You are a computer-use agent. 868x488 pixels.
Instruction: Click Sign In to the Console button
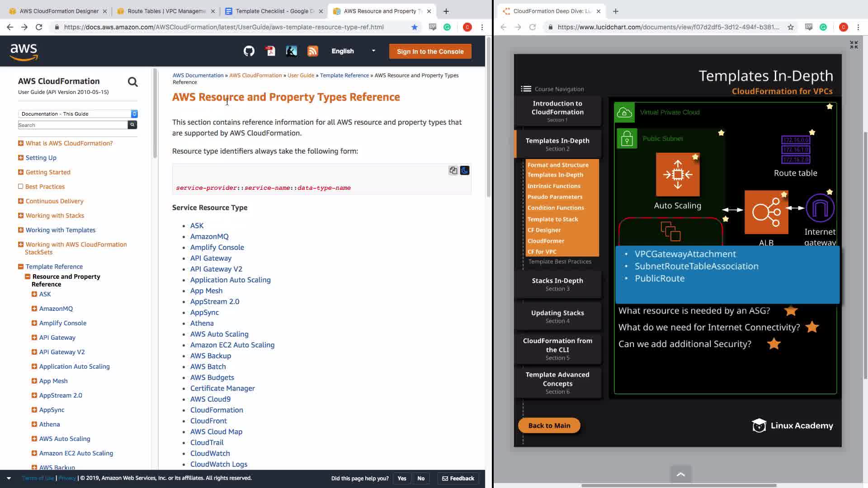click(430, 52)
